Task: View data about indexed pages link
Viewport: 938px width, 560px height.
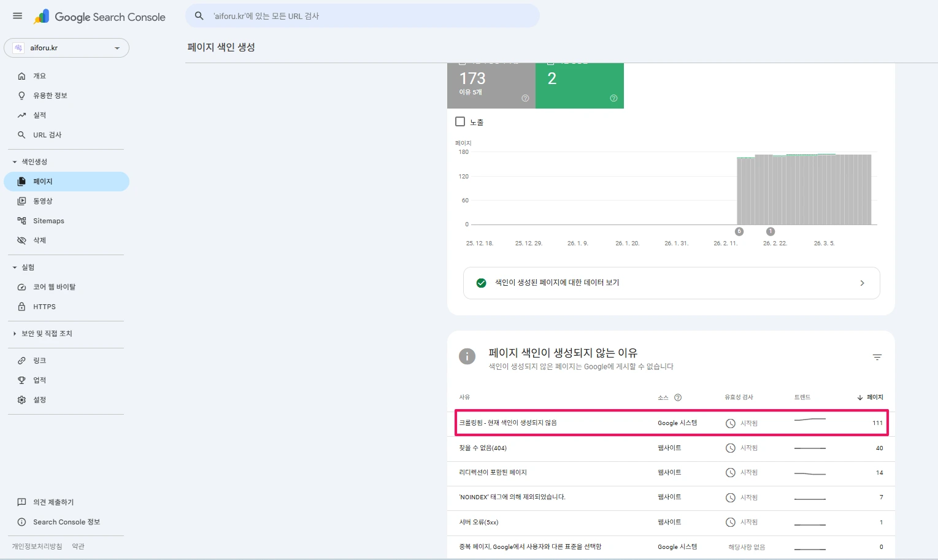Action: coord(671,283)
